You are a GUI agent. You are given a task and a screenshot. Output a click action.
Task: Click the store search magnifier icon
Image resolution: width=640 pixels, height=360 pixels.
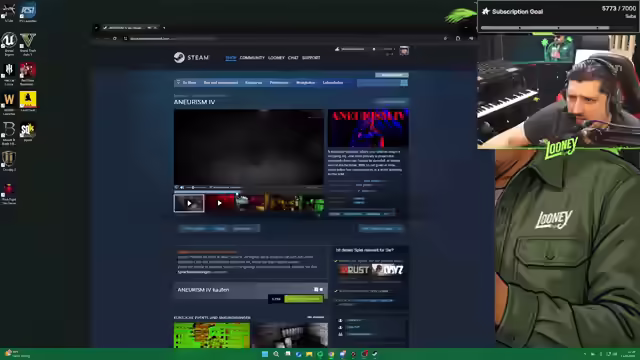point(404,83)
